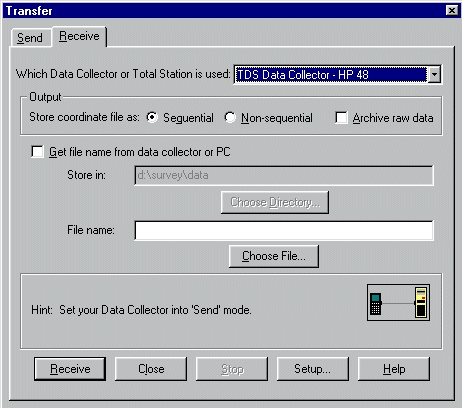Image resolution: width=462 pixels, height=408 pixels.
Task: Click into the File name field
Action: 284,230
